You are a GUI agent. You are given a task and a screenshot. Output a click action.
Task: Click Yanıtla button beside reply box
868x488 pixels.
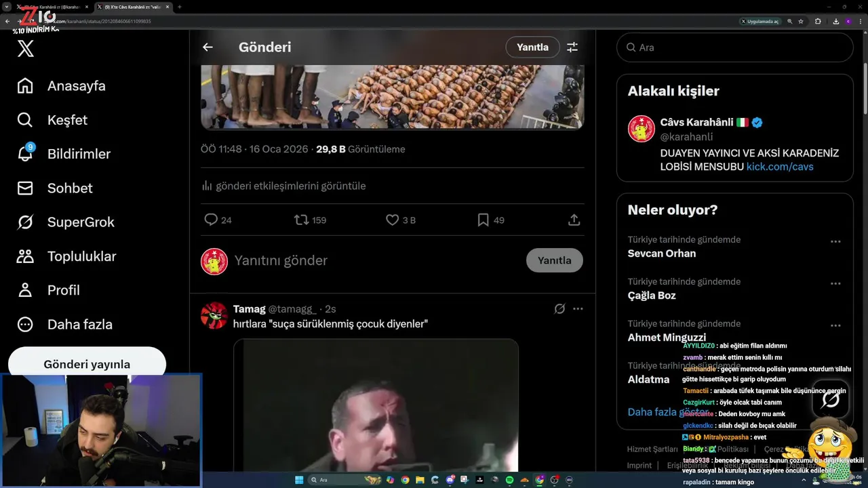[x=554, y=260]
